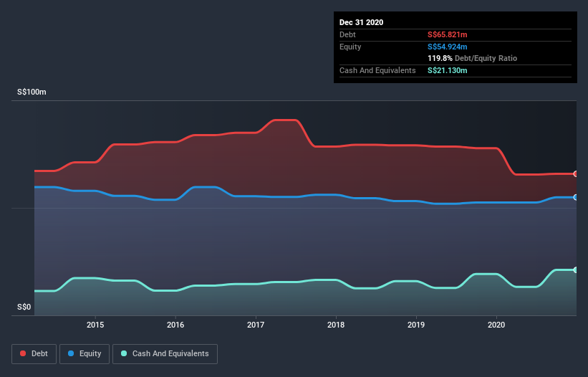The height and width of the screenshot is (377, 588).
Task: Click Cash And Equivalents label in tooltip
Action: (377, 70)
